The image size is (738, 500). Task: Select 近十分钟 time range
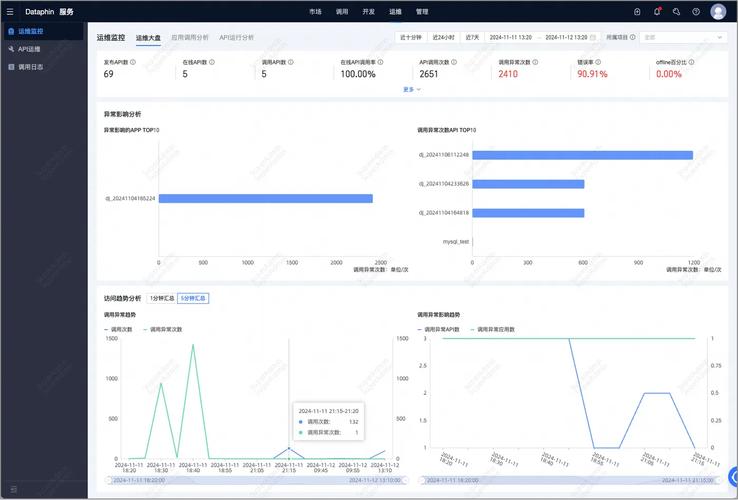coord(410,37)
